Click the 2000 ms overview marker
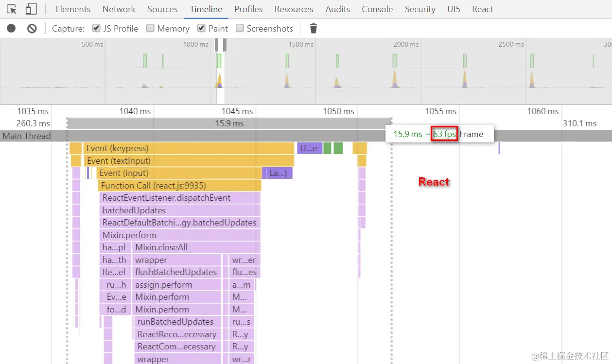The image size is (612, 364). click(406, 44)
